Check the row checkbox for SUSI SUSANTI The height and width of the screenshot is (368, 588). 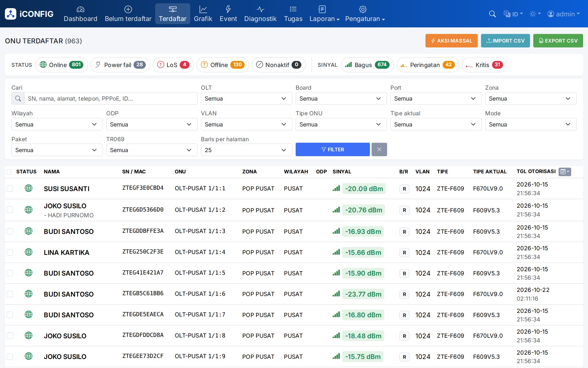[10, 188]
